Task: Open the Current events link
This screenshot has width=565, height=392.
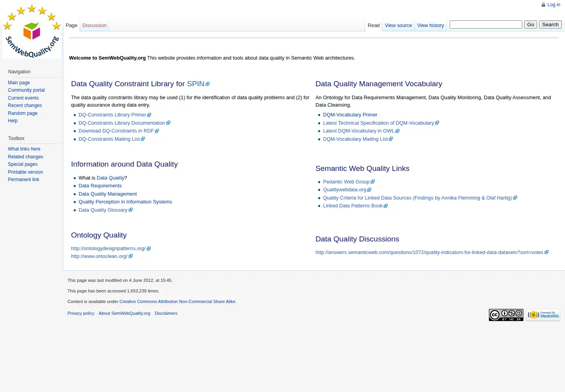Action: (x=23, y=98)
